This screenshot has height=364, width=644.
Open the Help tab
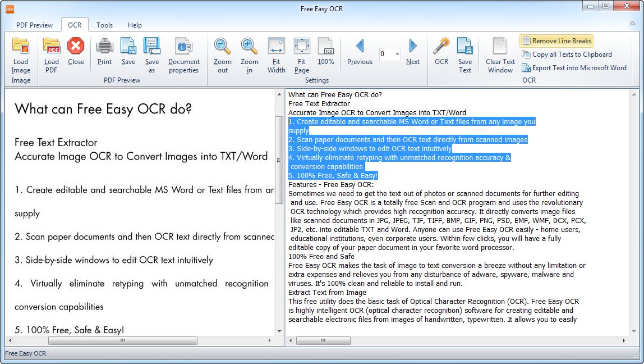click(135, 25)
